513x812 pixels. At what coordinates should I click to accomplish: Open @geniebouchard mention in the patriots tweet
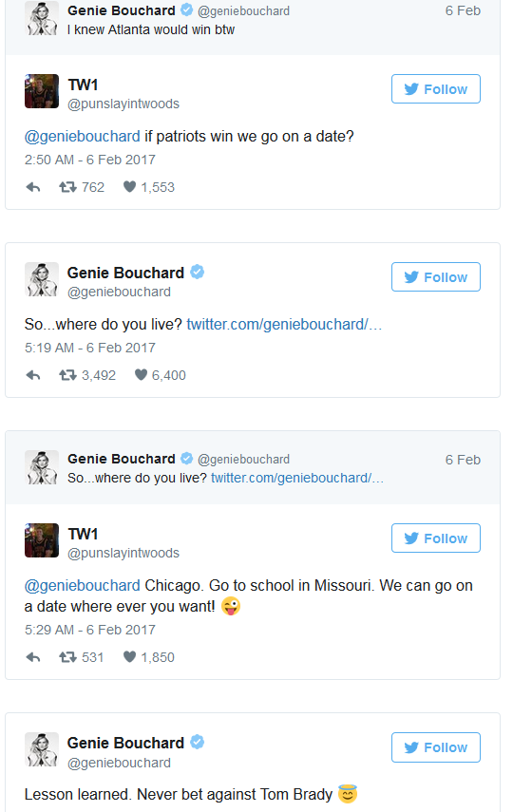point(83,136)
